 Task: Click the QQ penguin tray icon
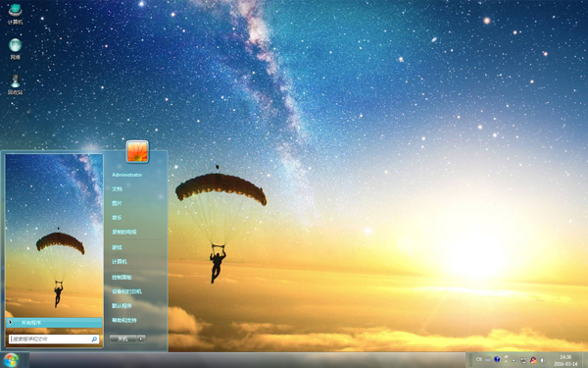tap(533, 360)
